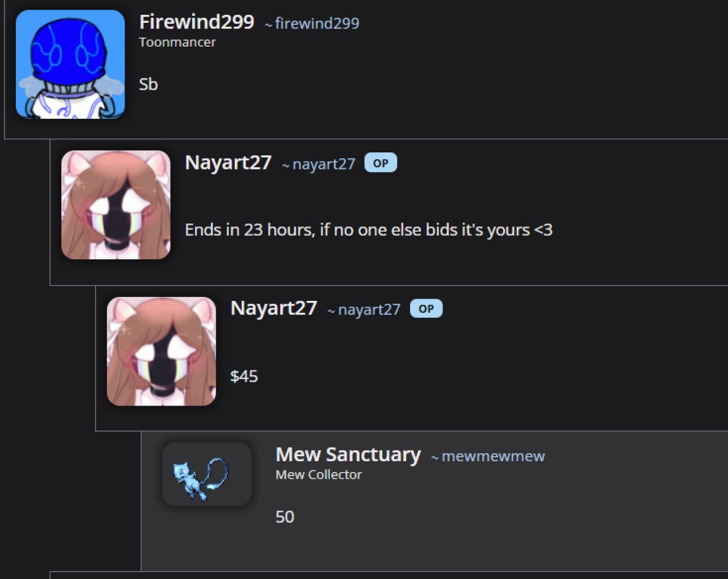Image resolution: width=728 pixels, height=579 pixels.
Task: Click Nayart27 name on the $45 comment
Action: [274, 308]
